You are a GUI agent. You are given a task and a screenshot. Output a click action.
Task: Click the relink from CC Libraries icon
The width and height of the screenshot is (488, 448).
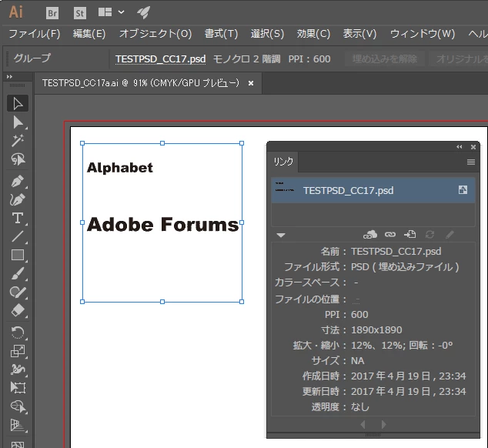coord(370,235)
